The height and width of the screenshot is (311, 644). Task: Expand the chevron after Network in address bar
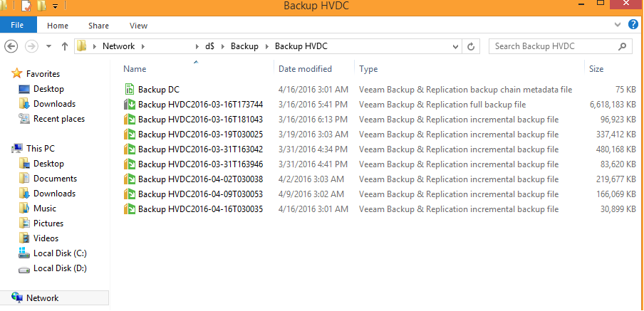click(x=143, y=46)
